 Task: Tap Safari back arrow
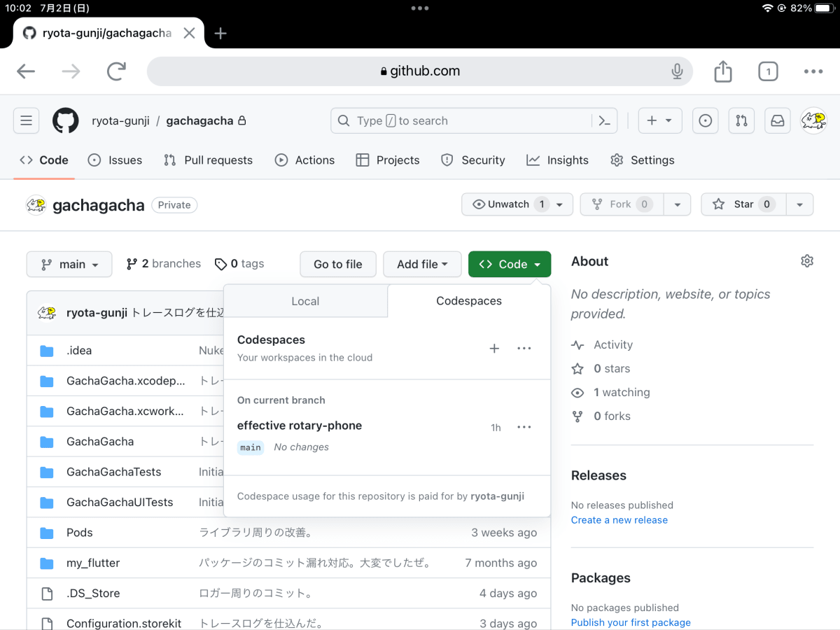[26, 71]
